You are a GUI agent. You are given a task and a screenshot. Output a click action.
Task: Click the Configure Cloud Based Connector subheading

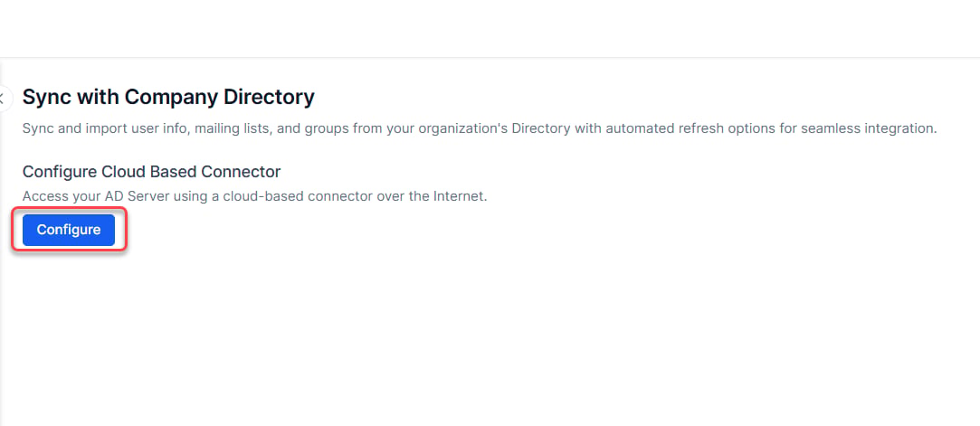click(151, 171)
